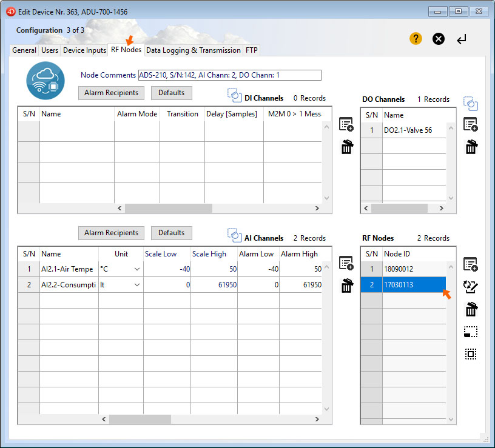Click the Node ID column header

pos(414,254)
